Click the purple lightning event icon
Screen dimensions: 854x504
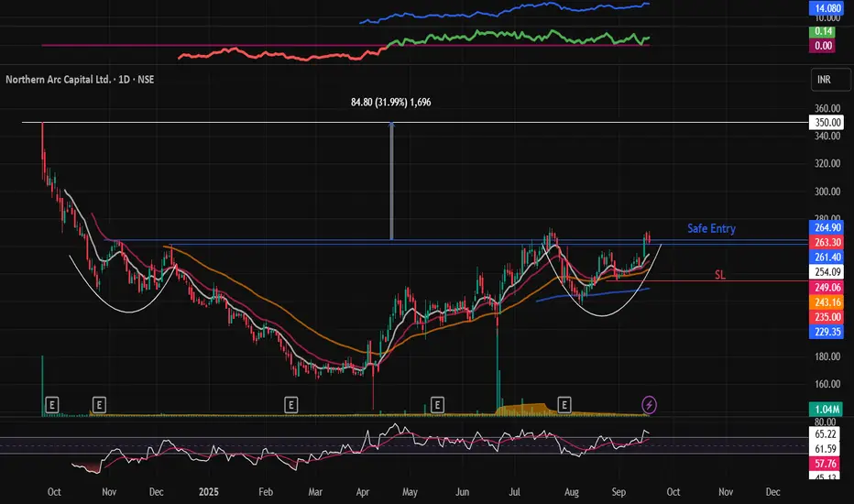pos(649,403)
